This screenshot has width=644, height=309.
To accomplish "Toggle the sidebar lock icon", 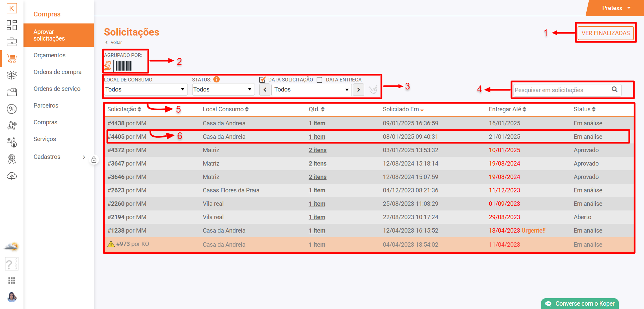I will pyautogui.click(x=94, y=160).
